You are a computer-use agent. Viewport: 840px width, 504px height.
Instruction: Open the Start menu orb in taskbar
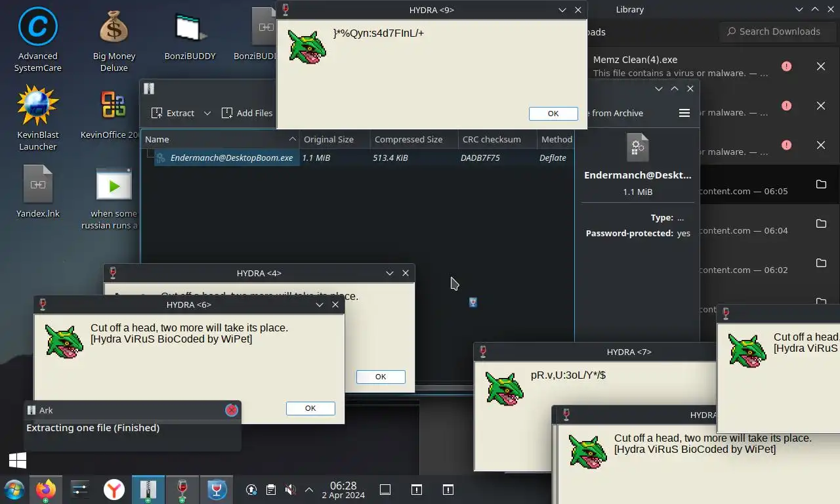pyautogui.click(x=14, y=490)
